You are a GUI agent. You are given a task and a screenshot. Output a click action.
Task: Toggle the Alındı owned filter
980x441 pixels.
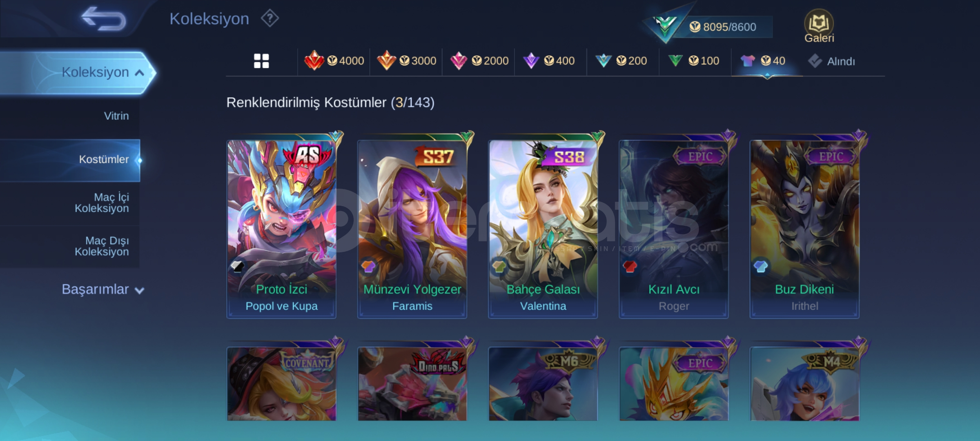coord(831,61)
